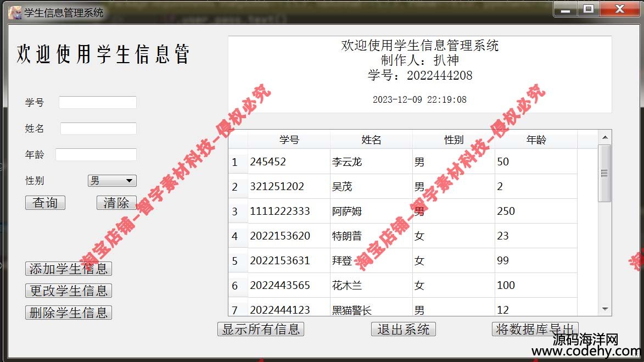Select row header number 6
This screenshot has height=362, width=644.
[x=238, y=285]
